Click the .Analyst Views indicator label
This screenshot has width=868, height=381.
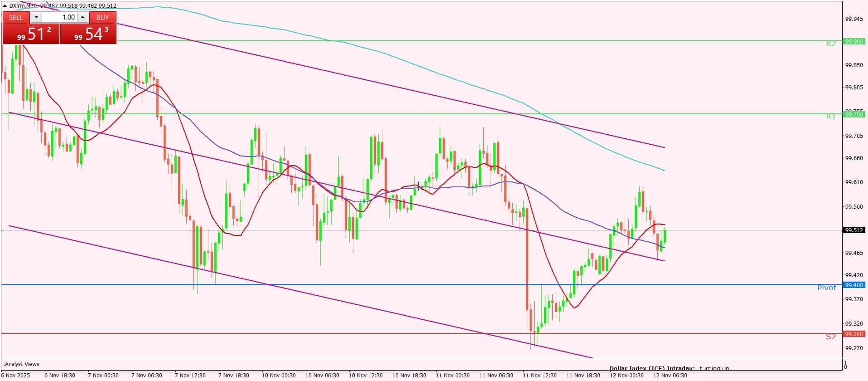(21, 364)
